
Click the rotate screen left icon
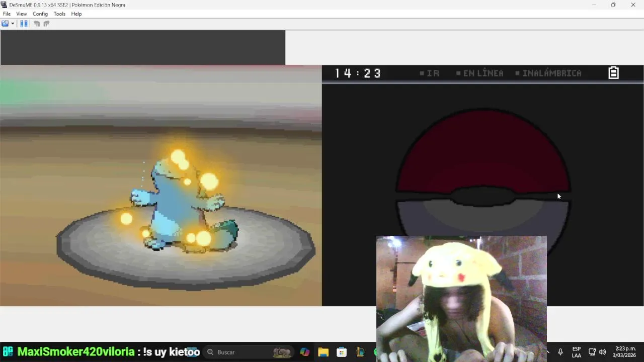coord(37,24)
